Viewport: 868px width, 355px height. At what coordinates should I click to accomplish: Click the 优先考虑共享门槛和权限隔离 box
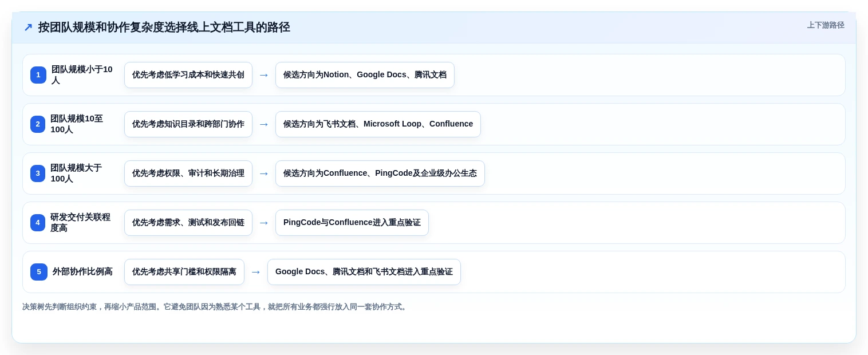click(184, 272)
